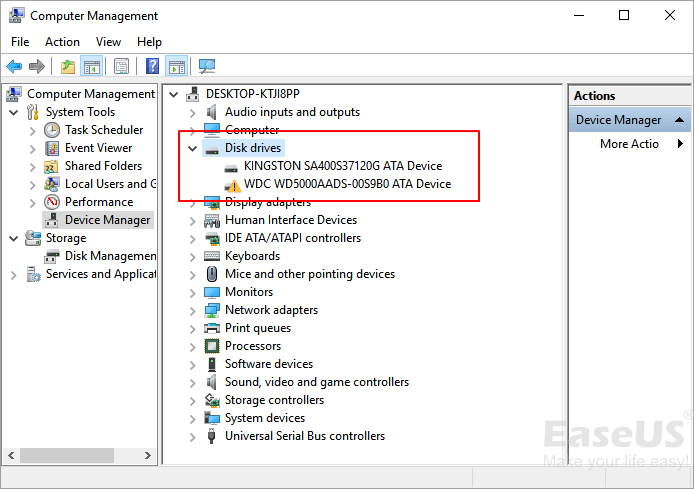Toggle the Show/Hide Action Pane button

176,67
